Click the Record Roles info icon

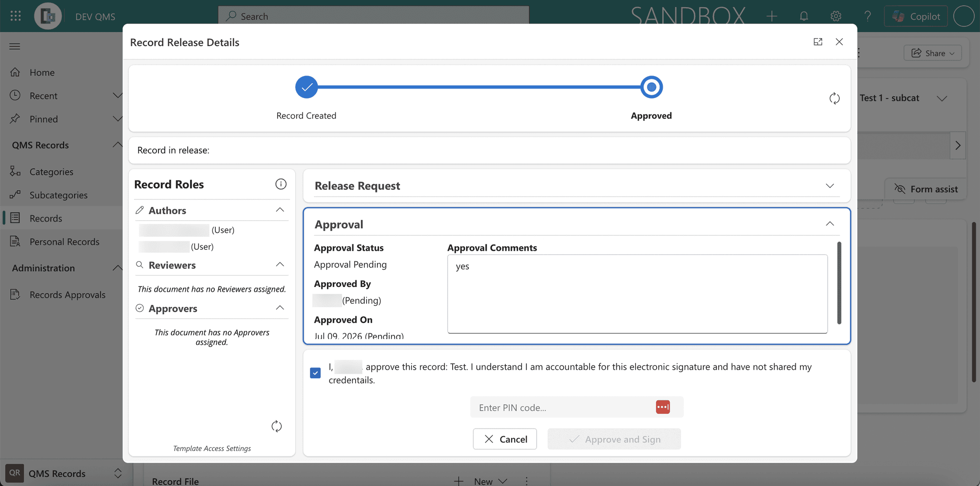coord(281,184)
